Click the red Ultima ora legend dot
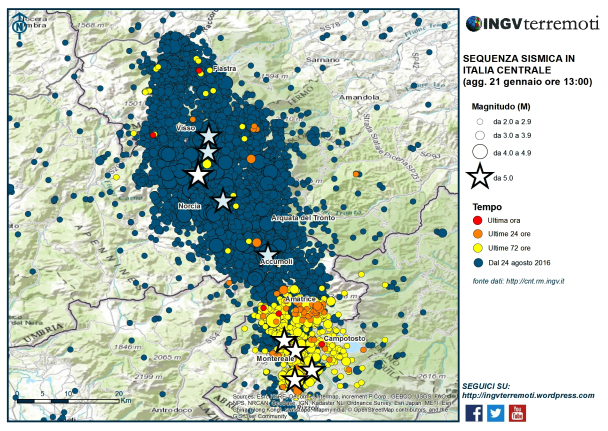608x431 pixels. tap(478, 221)
